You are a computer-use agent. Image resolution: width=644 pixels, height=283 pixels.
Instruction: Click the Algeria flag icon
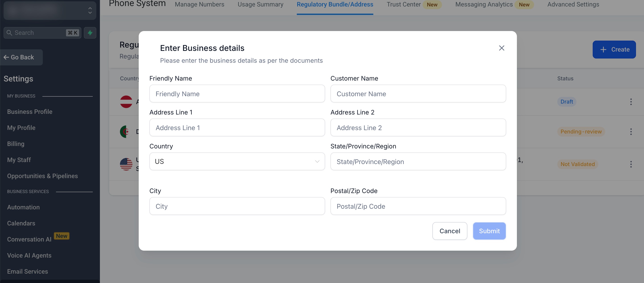tap(126, 132)
